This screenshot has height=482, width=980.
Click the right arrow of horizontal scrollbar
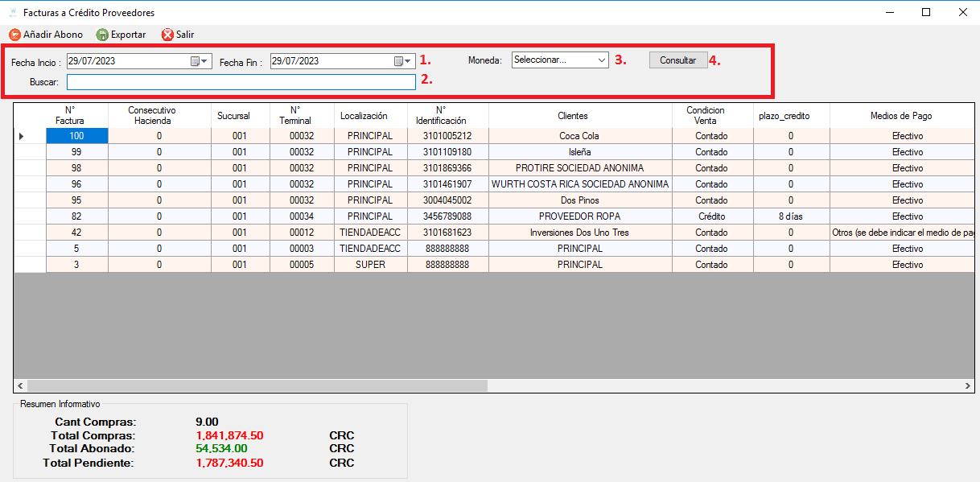(x=969, y=386)
